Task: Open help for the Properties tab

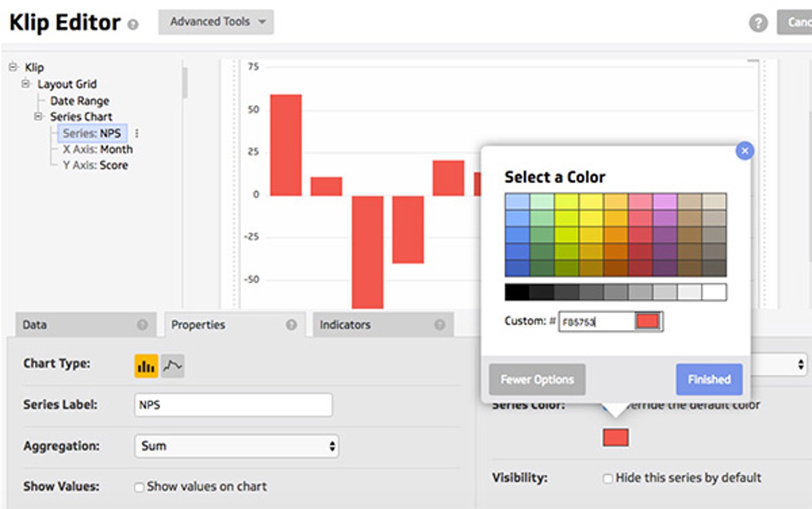Action: pos(291,324)
